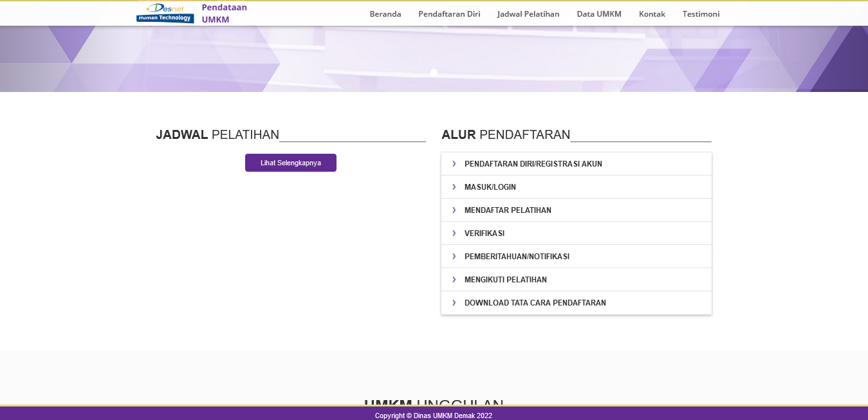Click the chevron icon beside Verifikasi
Image resolution: width=868 pixels, height=420 pixels.
point(454,233)
